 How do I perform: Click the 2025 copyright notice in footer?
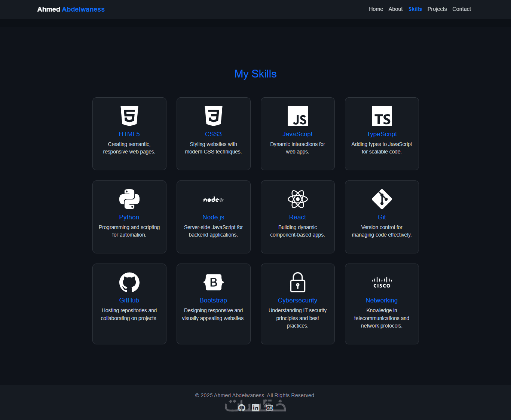[255, 395]
